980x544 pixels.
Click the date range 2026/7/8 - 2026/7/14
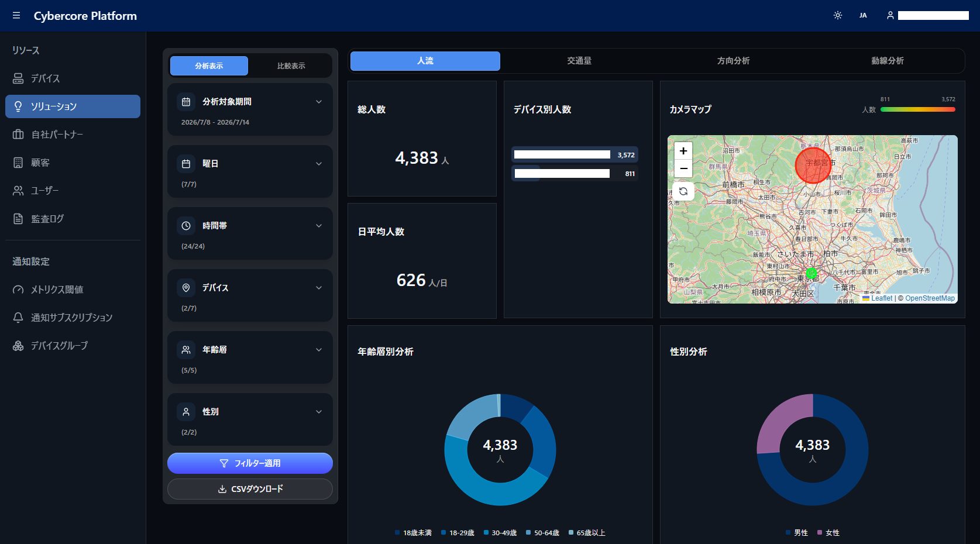(215, 122)
